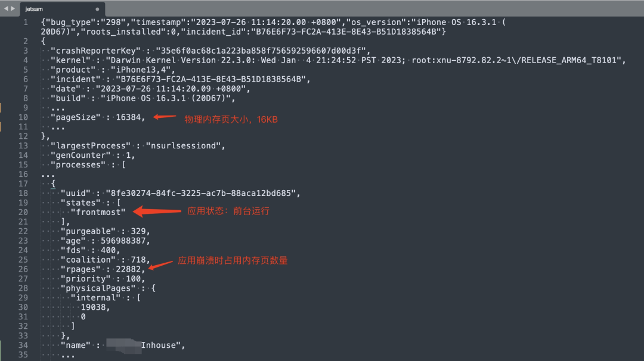The image size is (644, 361).
Task: Click the opening bracket after "processes"
Action: click(123, 165)
